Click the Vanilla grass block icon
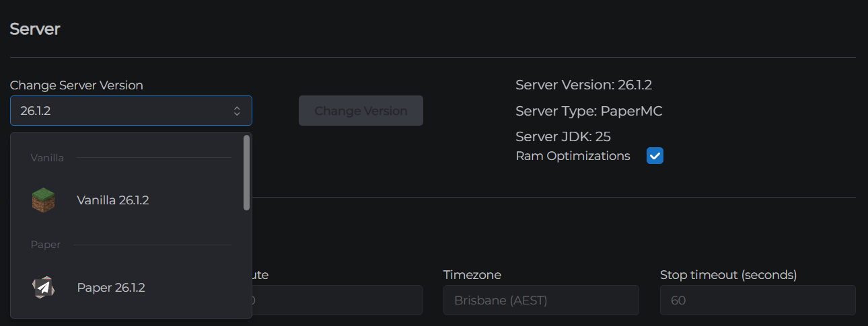868x326 pixels. [43, 200]
